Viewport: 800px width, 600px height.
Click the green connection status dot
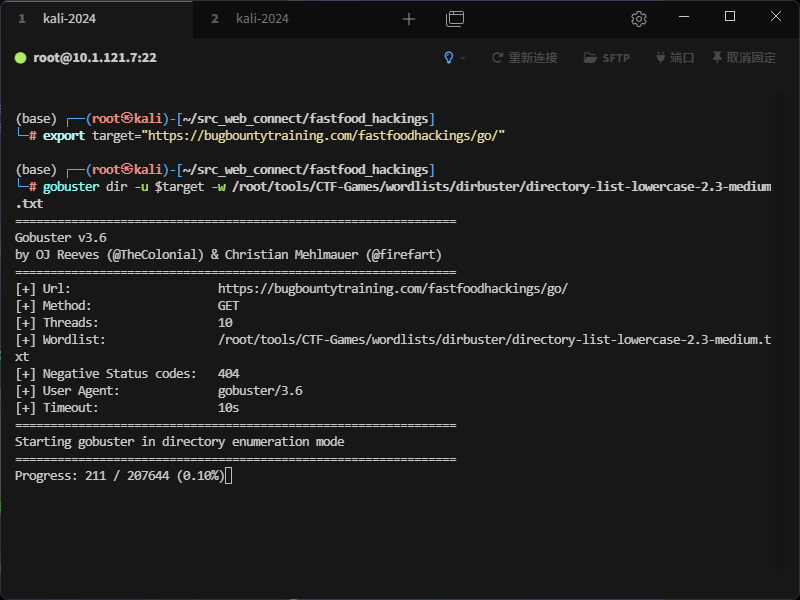[x=20, y=58]
